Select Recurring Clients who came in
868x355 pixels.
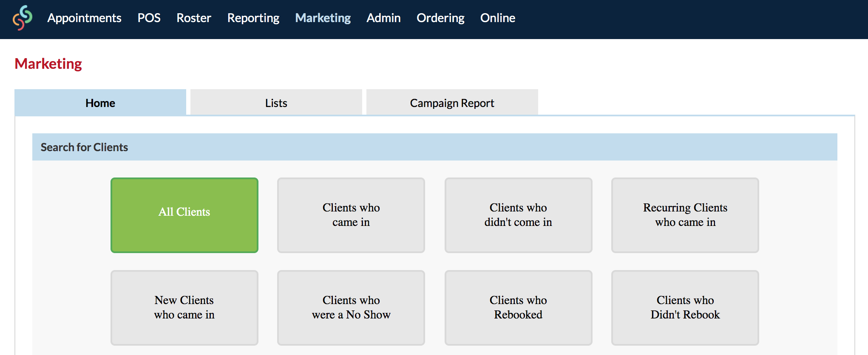pyautogui.click(x=685, y=215)
